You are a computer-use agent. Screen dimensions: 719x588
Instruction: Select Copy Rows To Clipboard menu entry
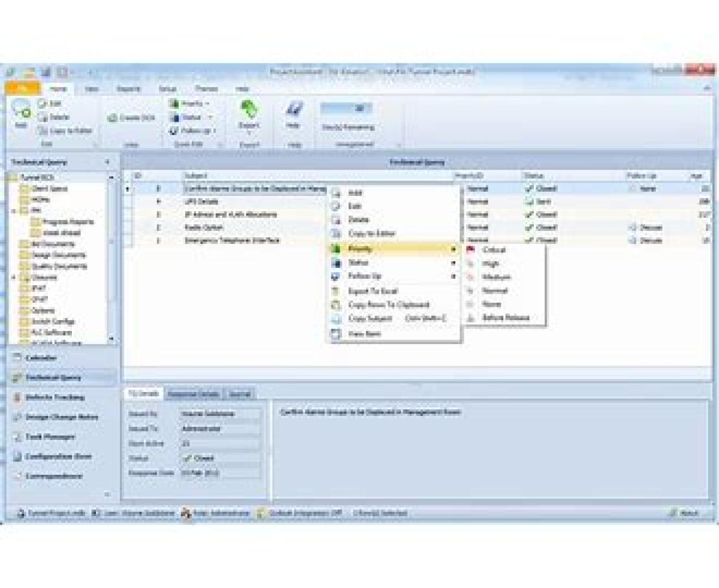click(x=388, y=305)
